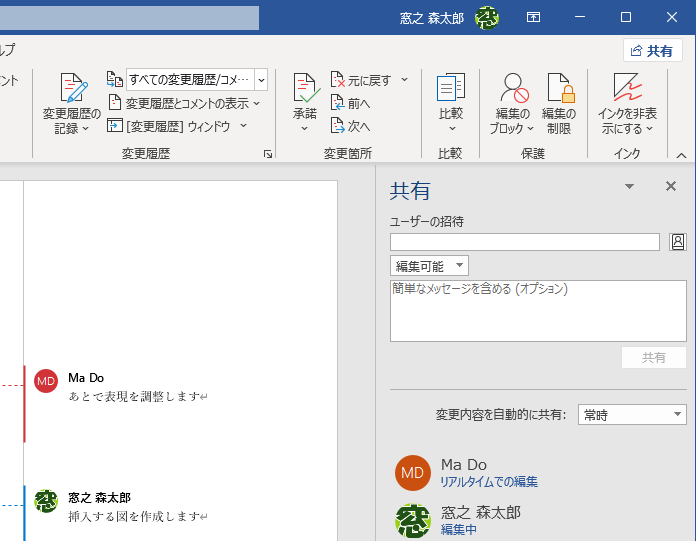Click the display-for-review icon beside the combo box

[115, 79]
